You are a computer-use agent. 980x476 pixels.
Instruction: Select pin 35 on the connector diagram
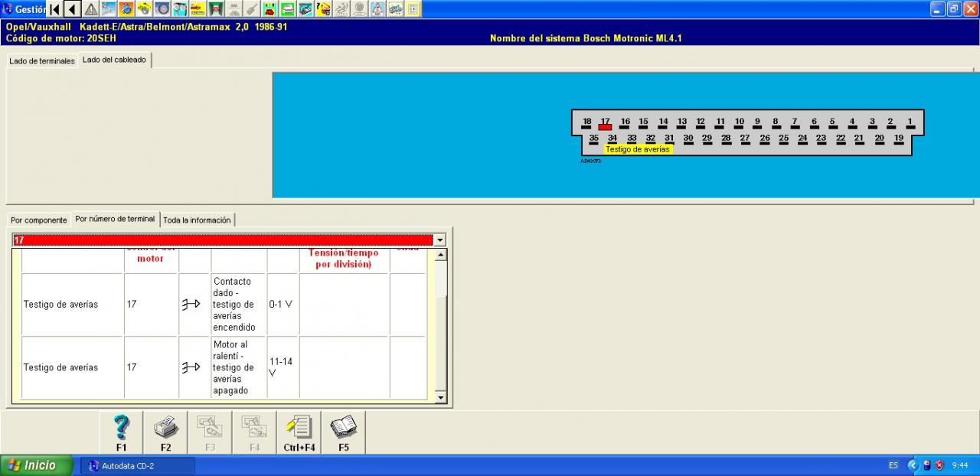[593, 140]
